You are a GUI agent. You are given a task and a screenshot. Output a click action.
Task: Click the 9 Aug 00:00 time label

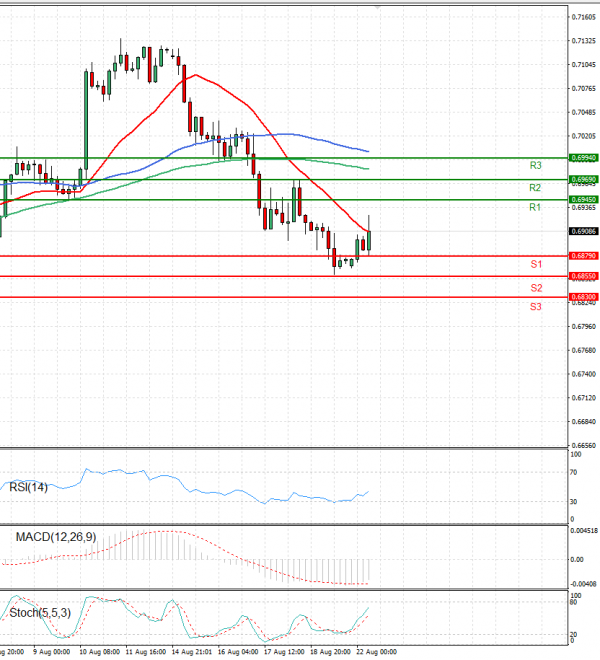pyautogui.click(x=51, y=652)
